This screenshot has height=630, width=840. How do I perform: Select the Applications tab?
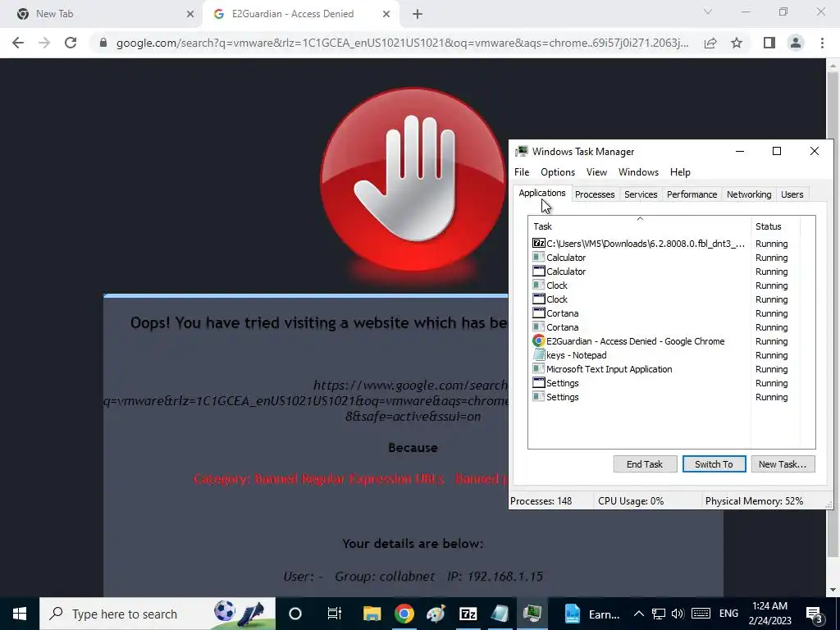pyautogui.click(x=541, y=193)
